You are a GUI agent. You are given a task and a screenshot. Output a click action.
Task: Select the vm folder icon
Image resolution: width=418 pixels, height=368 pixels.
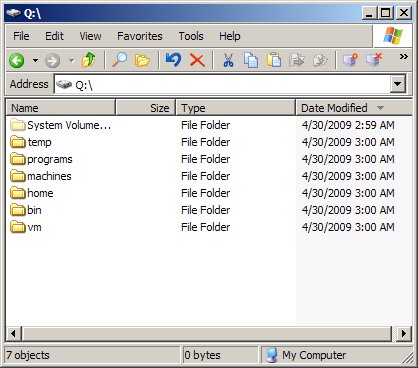tap(18, 227)
